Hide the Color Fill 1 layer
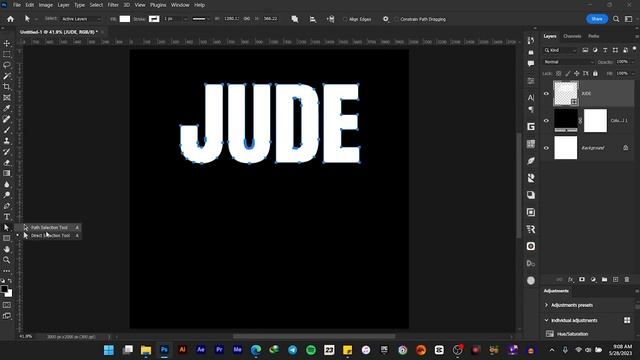The height and width of the screenshot is (360, 640). [x=547, y=120]
